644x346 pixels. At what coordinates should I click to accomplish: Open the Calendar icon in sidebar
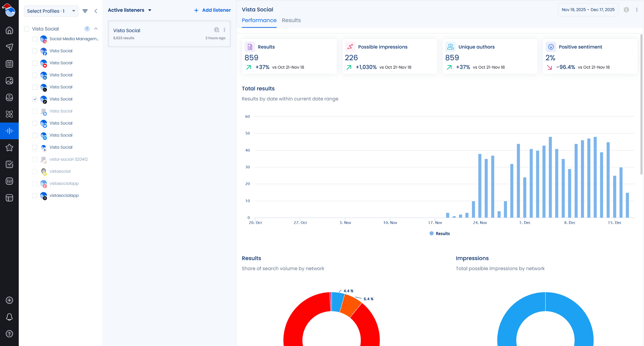click(9, 64)
